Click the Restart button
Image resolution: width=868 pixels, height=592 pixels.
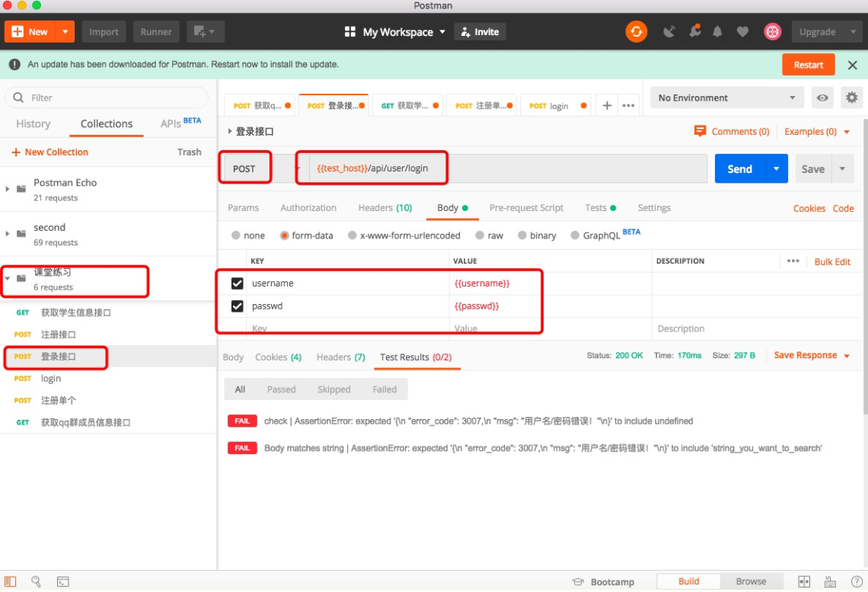[808, 65]
